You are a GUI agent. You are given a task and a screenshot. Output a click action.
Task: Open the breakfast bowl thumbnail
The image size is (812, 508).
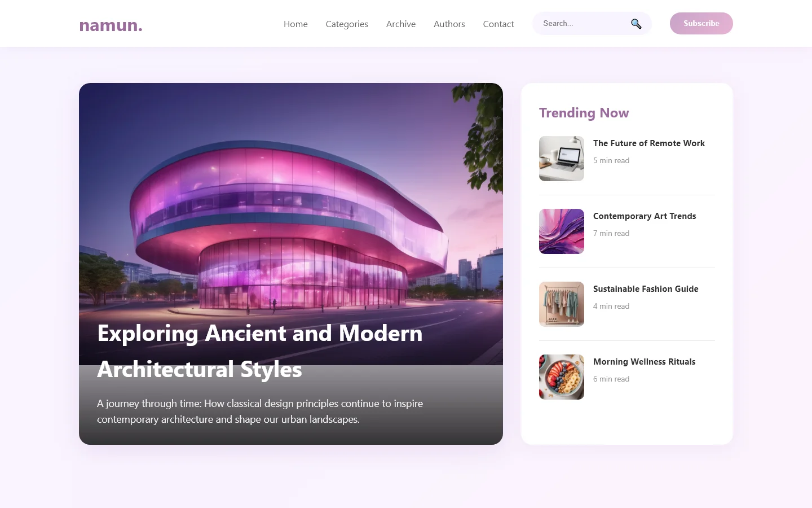tap(562, 377)
